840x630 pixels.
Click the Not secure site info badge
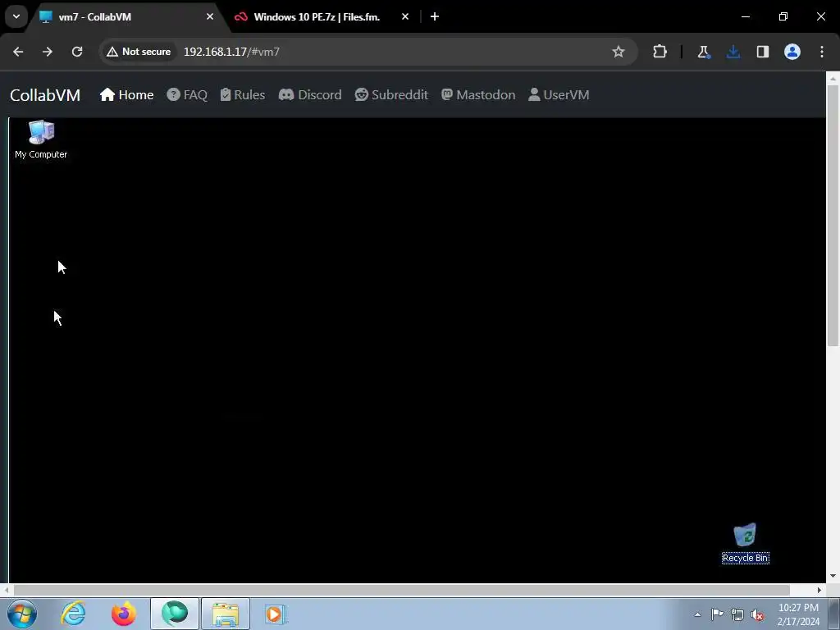139,52
